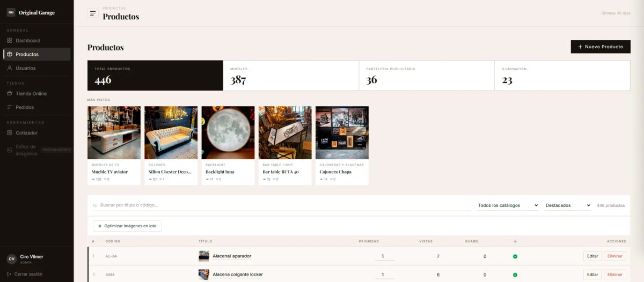Open Tienda Online in sidebar

tap(36, 93)
